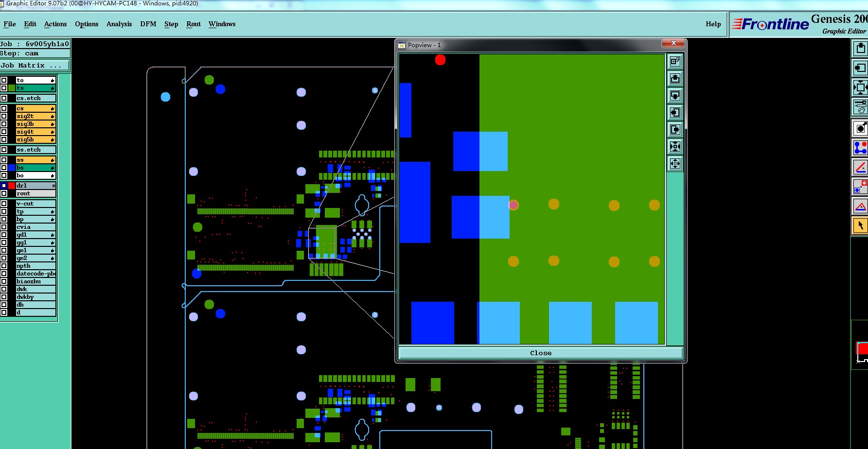Select the add-feature black dot tool
This screenshot has width=868, height=449.
tap(860, 128)
